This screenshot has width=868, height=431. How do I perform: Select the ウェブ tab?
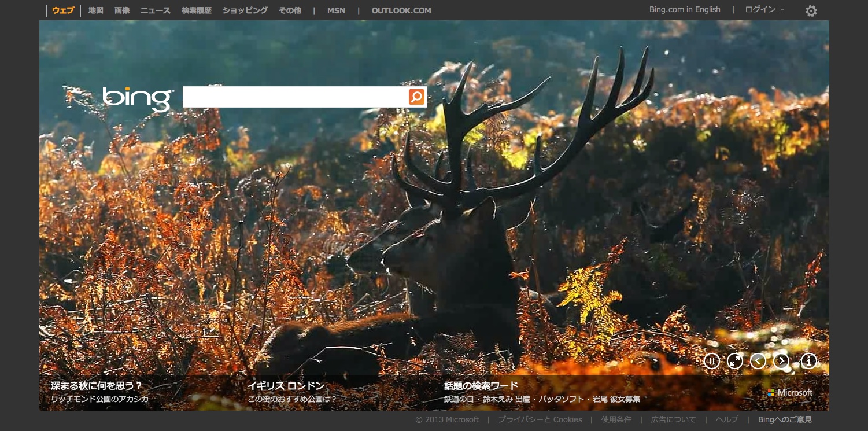tap(63, 10)
